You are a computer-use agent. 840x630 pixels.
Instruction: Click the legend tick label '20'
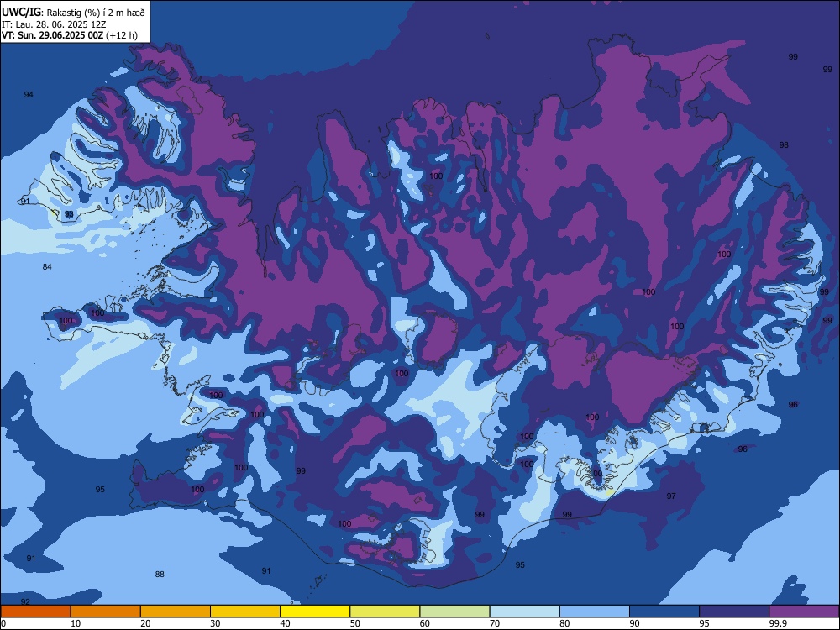pyautogui.click(x=145, y=623)
